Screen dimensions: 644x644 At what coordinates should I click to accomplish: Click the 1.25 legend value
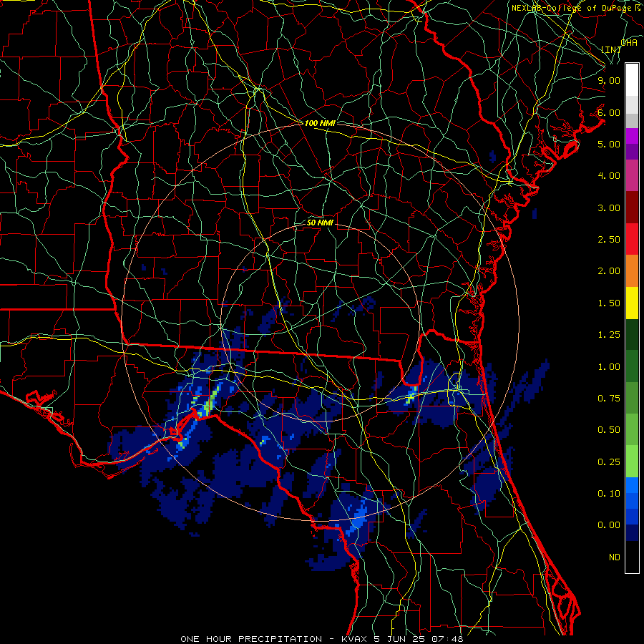tap(609, 335)
